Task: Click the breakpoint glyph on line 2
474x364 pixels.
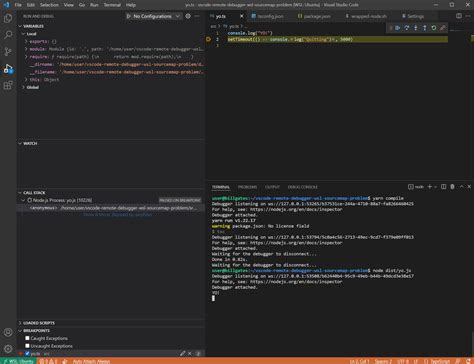Action: click(208, 39)
